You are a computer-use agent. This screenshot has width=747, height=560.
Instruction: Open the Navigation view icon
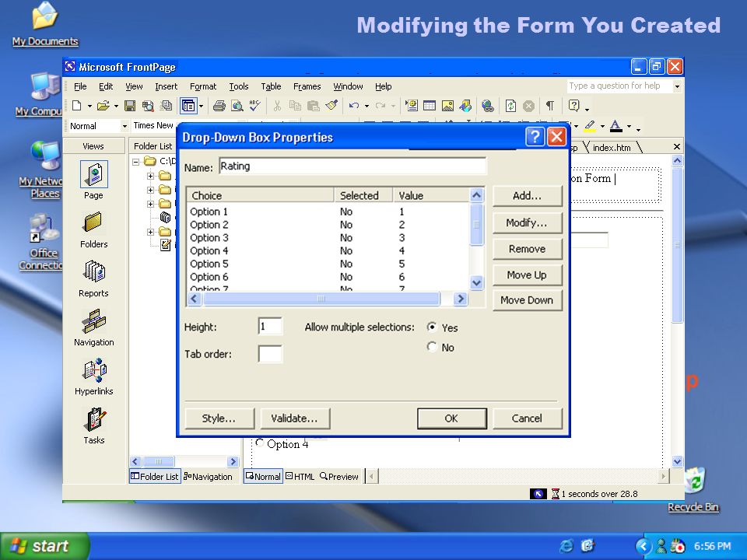pyautogui.click(x=94, y=327)
